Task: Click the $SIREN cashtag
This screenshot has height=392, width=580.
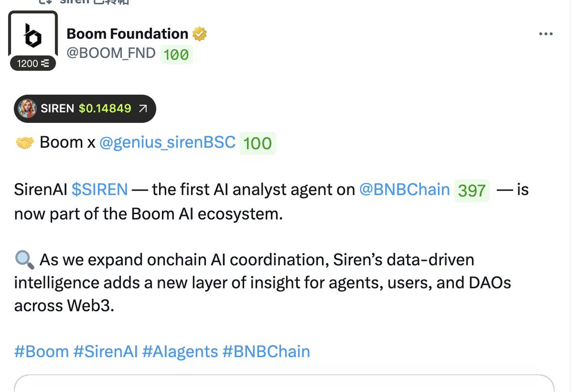Action: coord(100,189)
